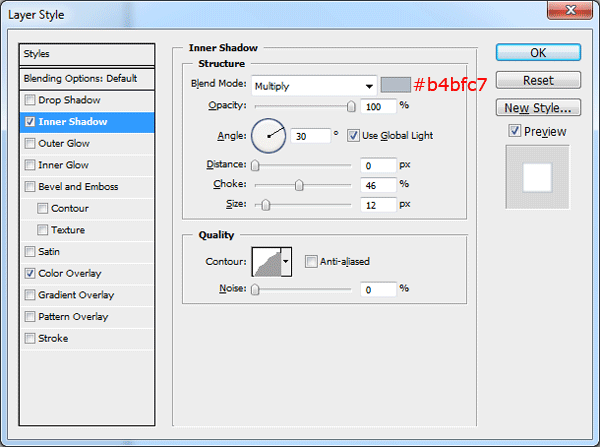Select Blending Options: Default
The image size is (600, 447).
click(87, 78)
